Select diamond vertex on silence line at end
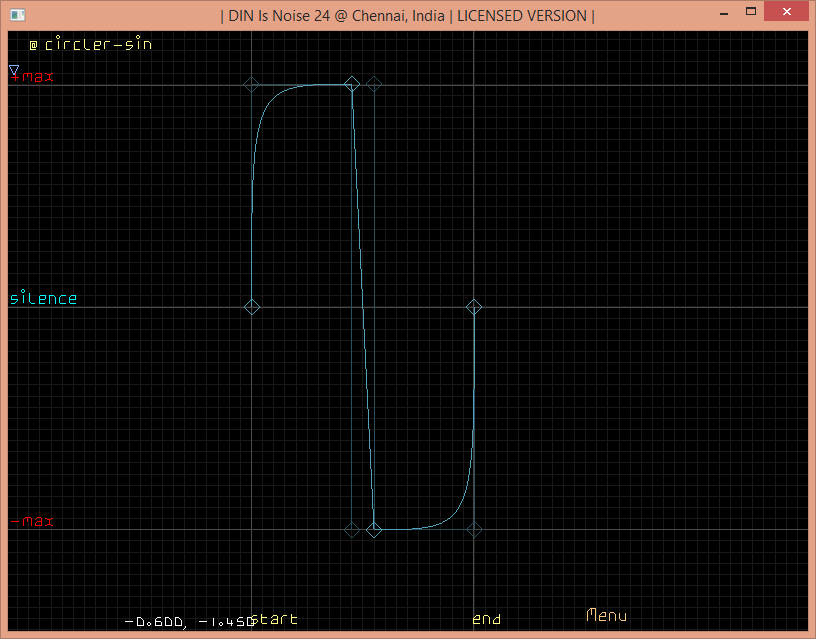Viewport: 816px width, 639px height. tap(475, 307)
